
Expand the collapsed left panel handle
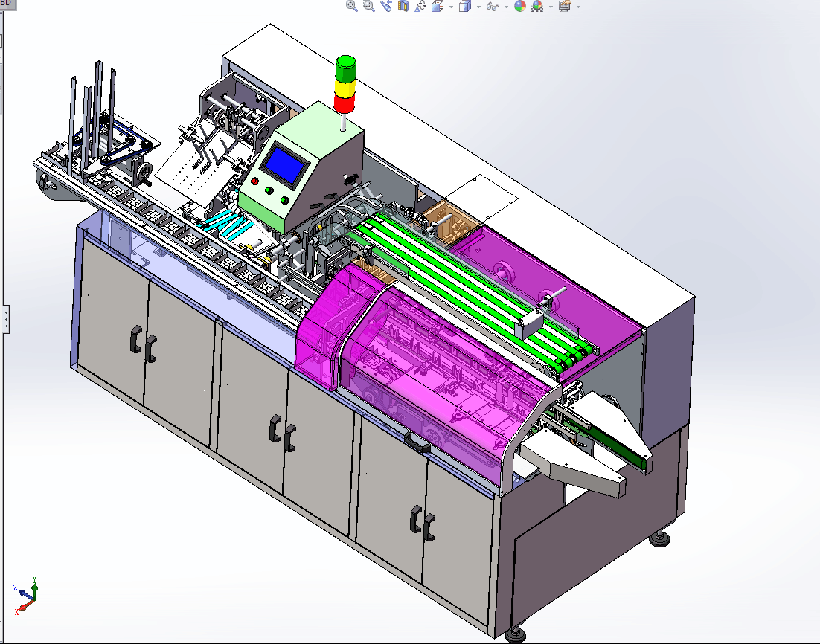click(x=7, y=321)
